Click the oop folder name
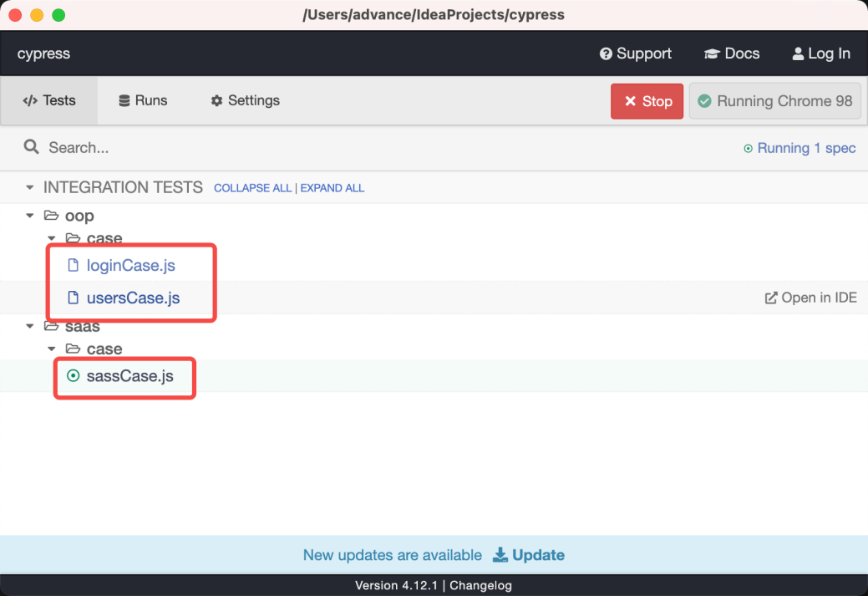The height and width of the screenshot is (596, 868). coord(79,216)
